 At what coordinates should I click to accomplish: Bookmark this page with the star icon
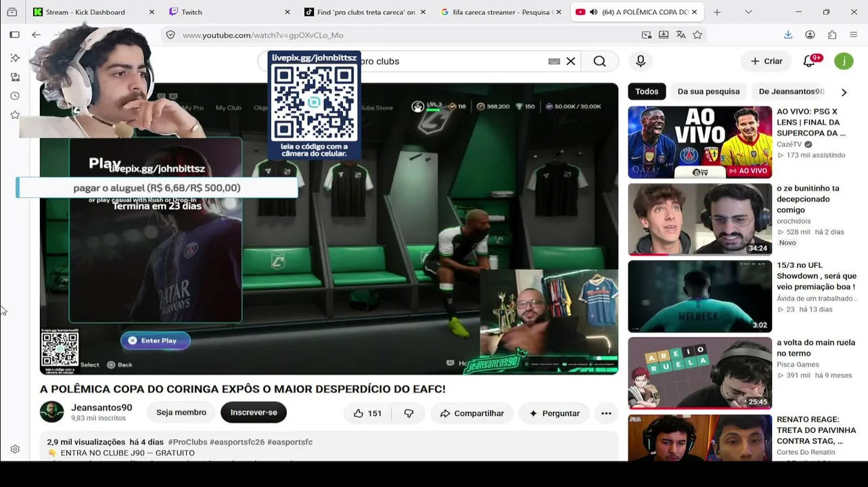tap(698, 35)
